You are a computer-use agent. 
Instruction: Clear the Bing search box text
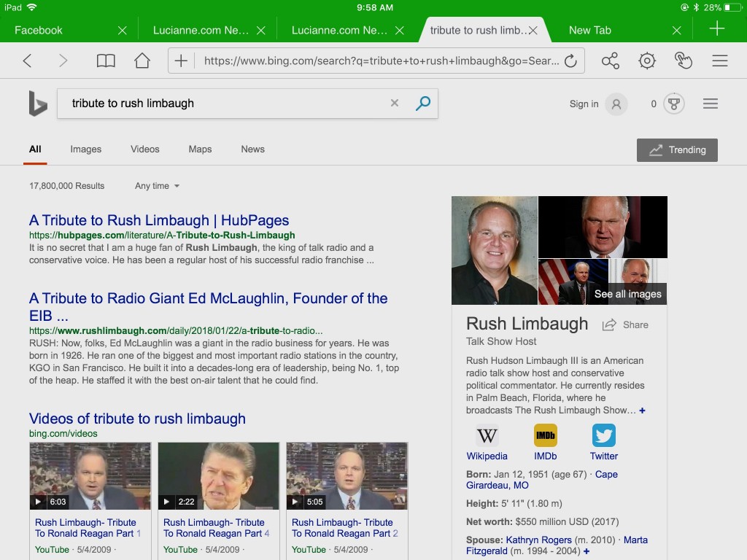(x=395, y=103)
